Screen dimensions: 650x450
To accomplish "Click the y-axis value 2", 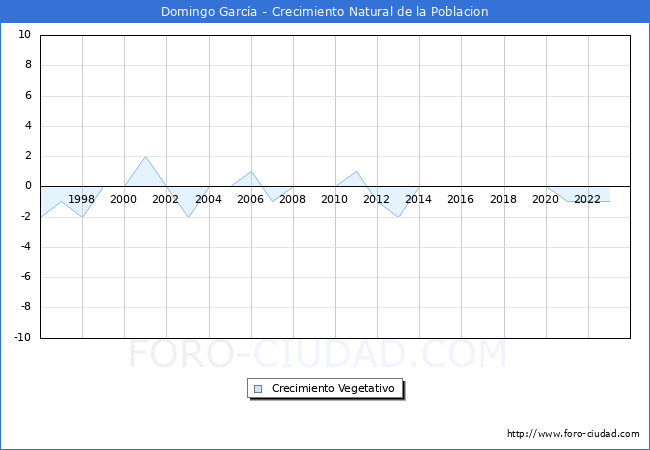I will (28, 156).
